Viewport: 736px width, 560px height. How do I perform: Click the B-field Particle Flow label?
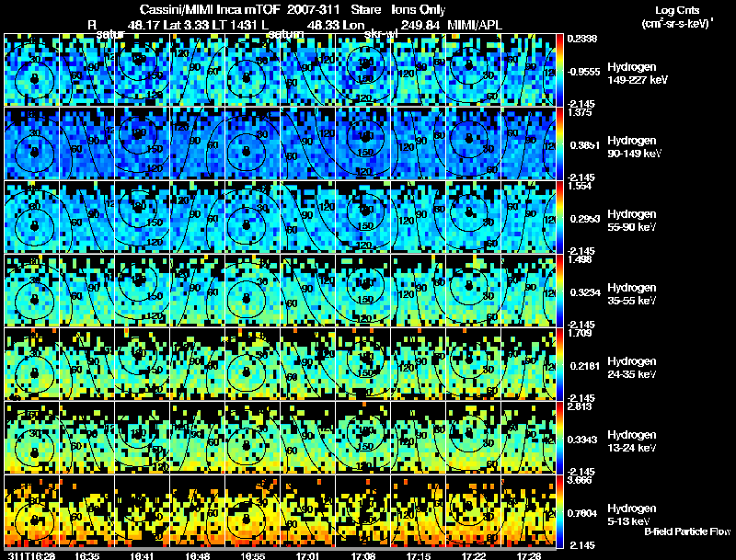point(687,531)
